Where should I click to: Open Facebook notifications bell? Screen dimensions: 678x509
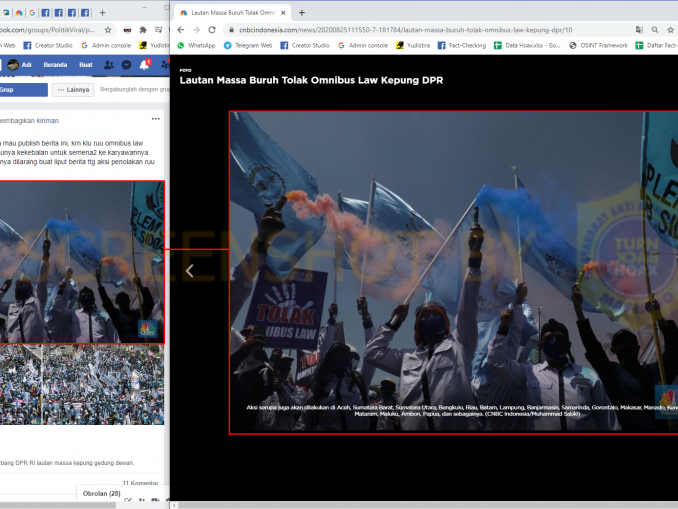click(x=144, y=65)
